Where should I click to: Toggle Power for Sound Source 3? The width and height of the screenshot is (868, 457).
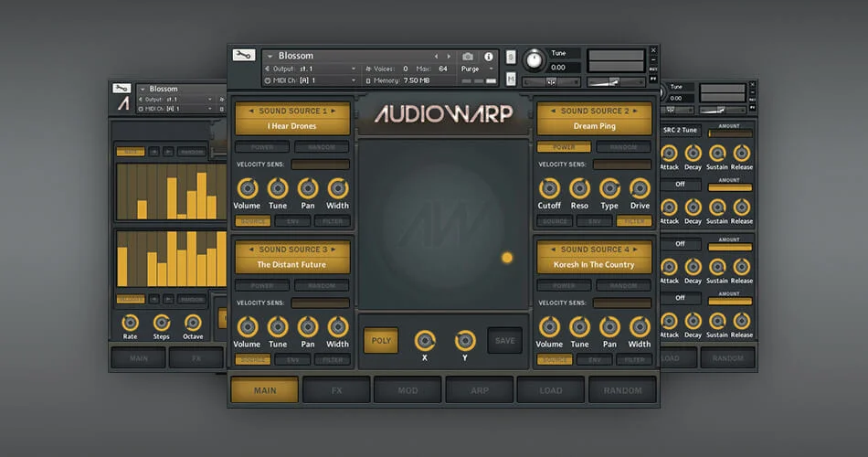(262, 286)
